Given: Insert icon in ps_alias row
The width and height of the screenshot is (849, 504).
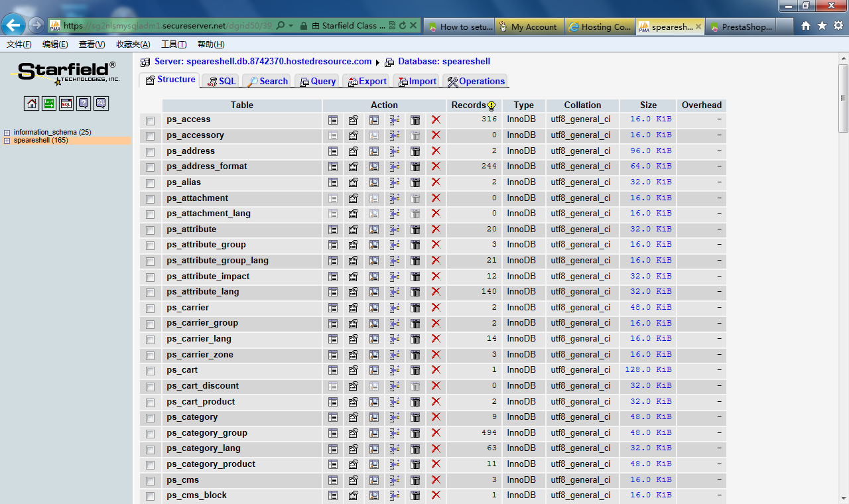Looking at the screenshot, I should [395, 182].
